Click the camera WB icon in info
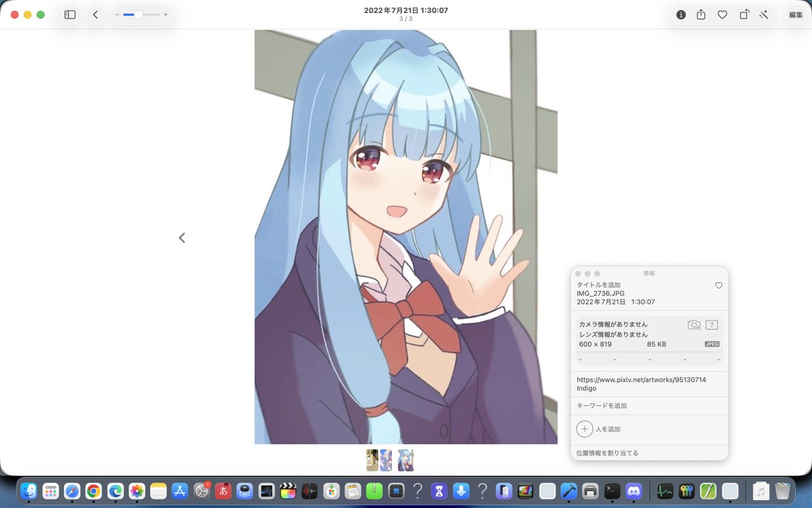This screenshot has height=508, width=812. (694, 325)
